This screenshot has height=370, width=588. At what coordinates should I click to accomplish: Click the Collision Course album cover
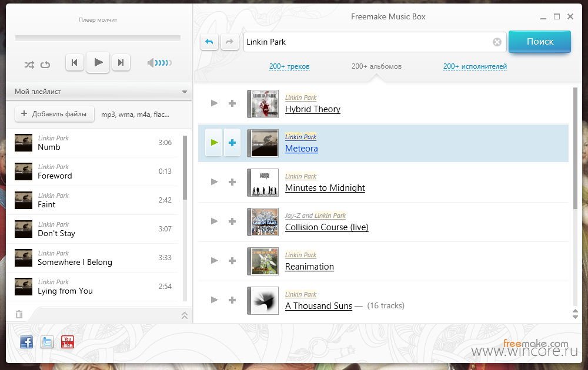pos(263,221)
